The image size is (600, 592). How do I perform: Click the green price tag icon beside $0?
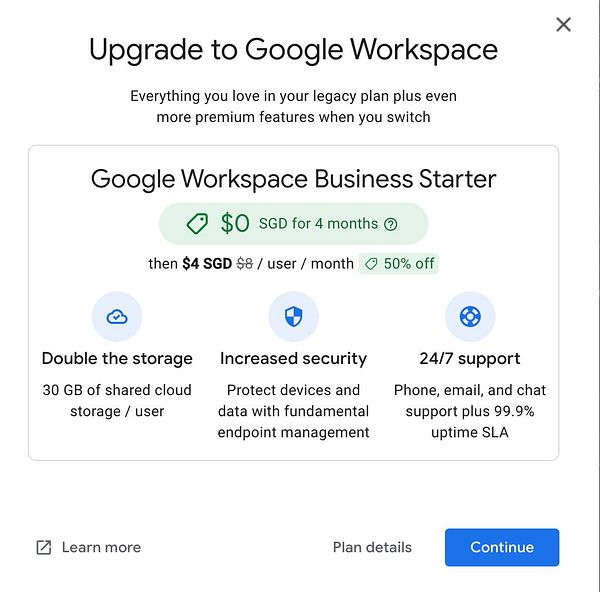pyautogui.click(x=197, y=223)
